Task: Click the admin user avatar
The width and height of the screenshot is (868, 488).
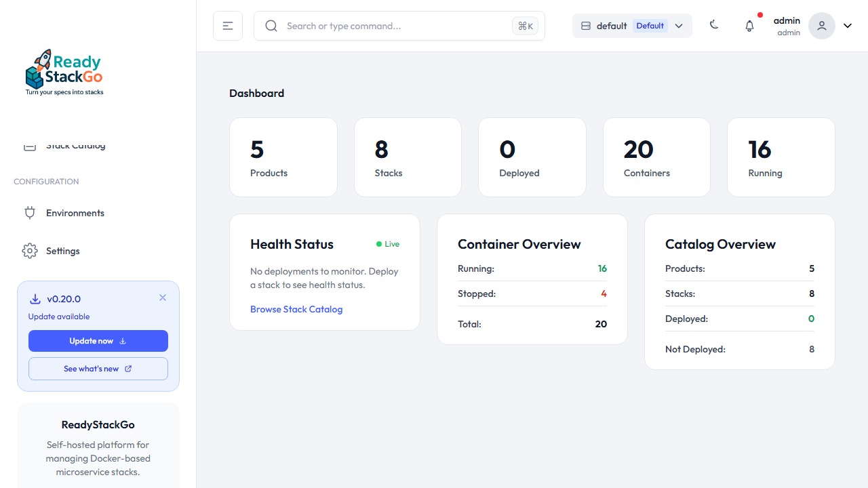Action: coord(821,26)
